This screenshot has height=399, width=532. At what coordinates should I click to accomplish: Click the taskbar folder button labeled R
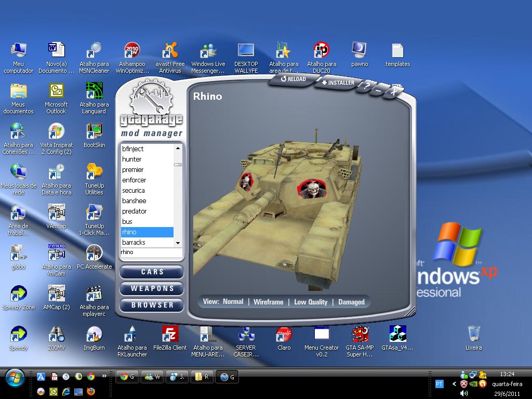coord(202,377)
